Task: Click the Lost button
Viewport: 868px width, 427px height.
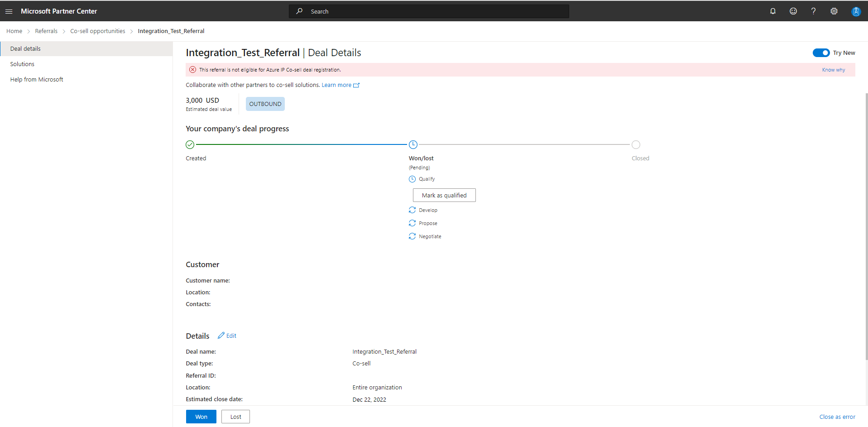Action: (235, 417)
